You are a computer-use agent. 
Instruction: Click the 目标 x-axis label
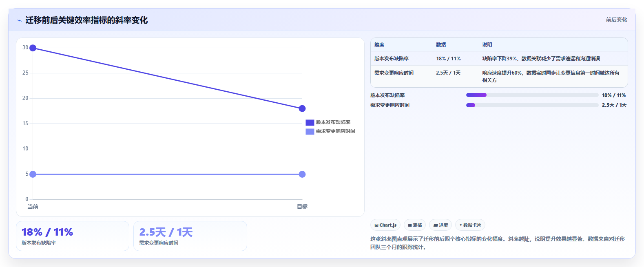click(x=302, y=207)
